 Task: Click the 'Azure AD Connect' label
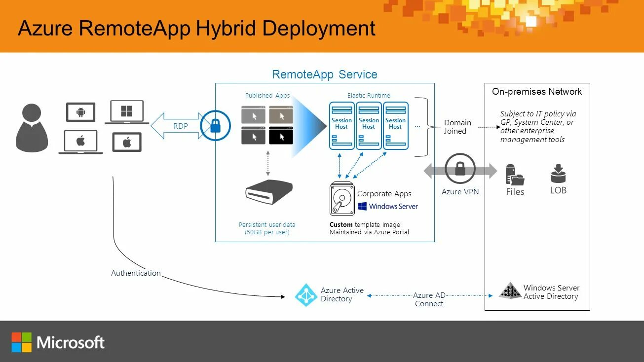coord(429,299)
